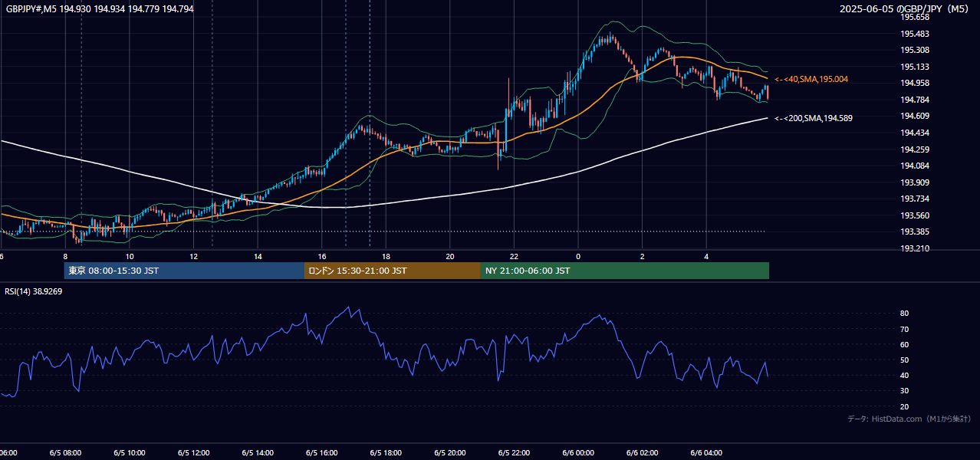The width and height of the screenshot is (980, 460).
Task: Click price axis value 194.958
Action: 915,83
